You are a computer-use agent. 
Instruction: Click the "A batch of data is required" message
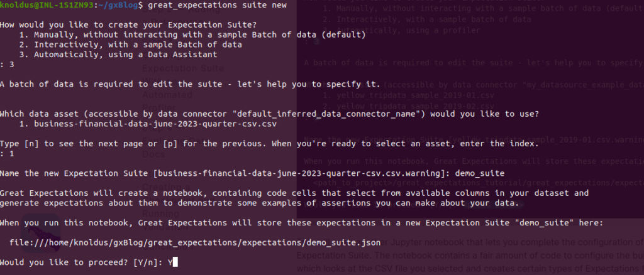click(190, 84)
